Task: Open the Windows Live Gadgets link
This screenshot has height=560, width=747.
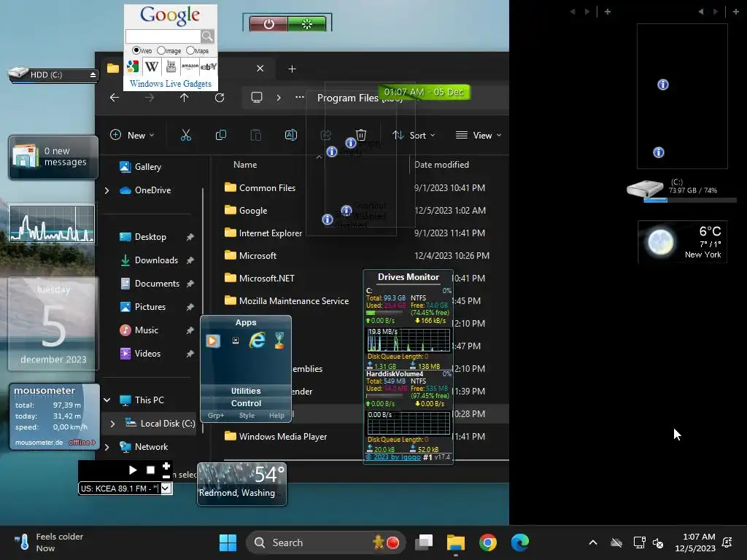Action: (171, 84)
